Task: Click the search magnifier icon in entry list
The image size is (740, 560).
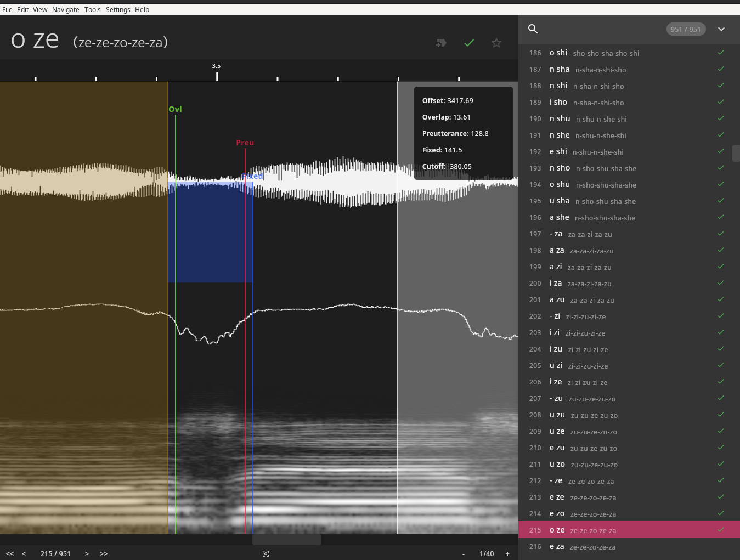Action: tap(533, 29)
